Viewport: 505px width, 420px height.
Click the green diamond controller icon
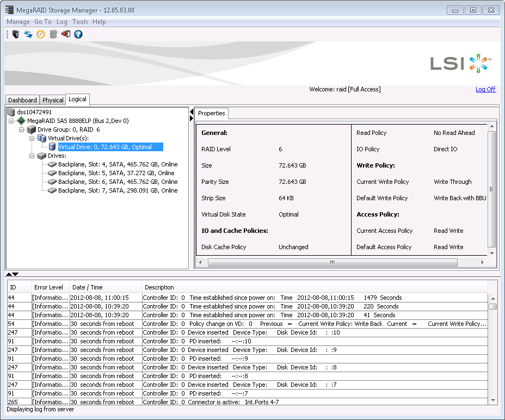21,121
